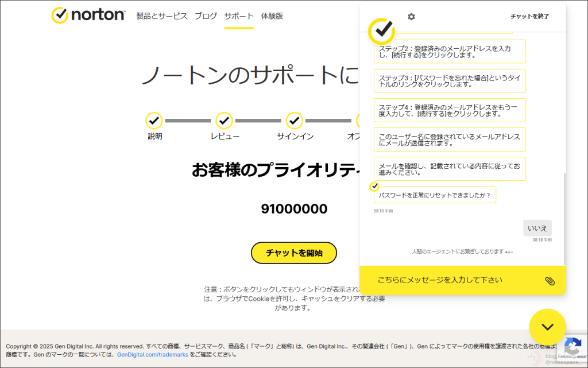This screenshot has width=588, height=368.
Task: Open the 体験版 navigation item
Action: point(272,16)
